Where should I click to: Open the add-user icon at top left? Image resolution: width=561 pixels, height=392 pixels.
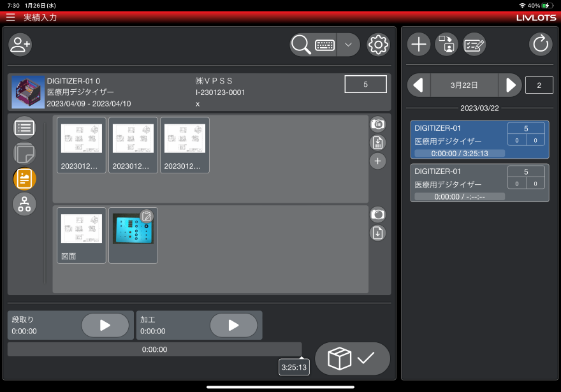(x=20, y=45)
